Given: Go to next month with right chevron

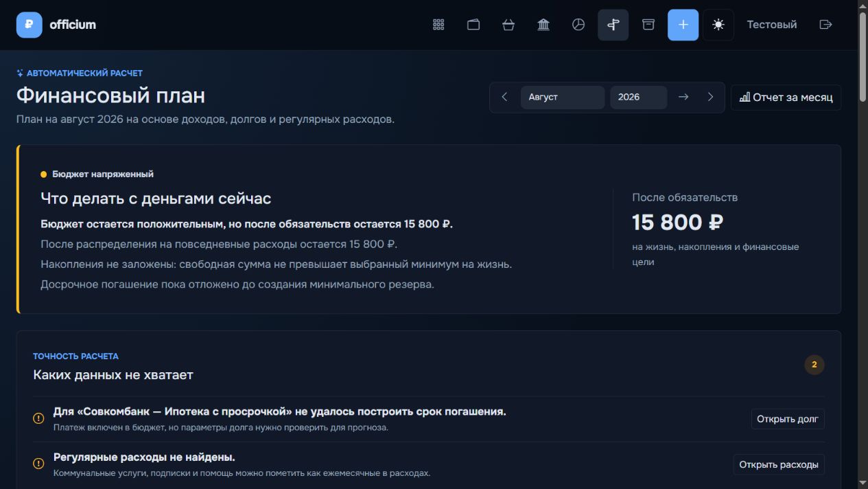Looking at the screenshot, I should click(710, 97).
